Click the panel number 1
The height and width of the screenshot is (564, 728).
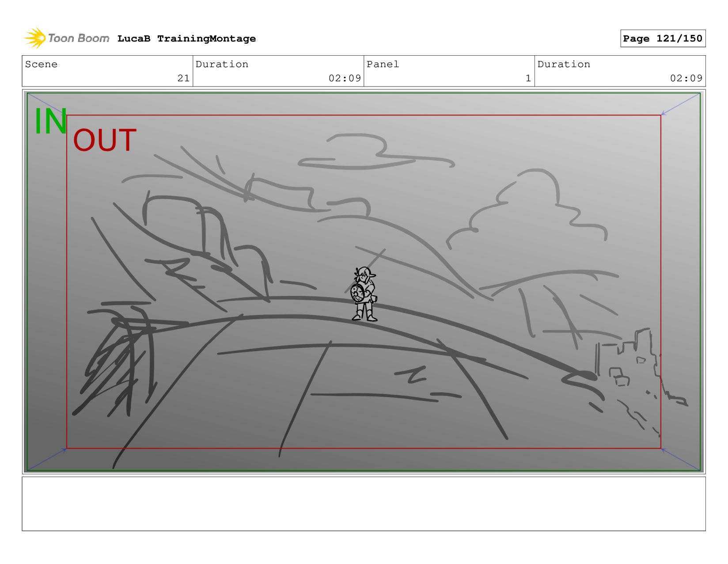click(528, 78)
